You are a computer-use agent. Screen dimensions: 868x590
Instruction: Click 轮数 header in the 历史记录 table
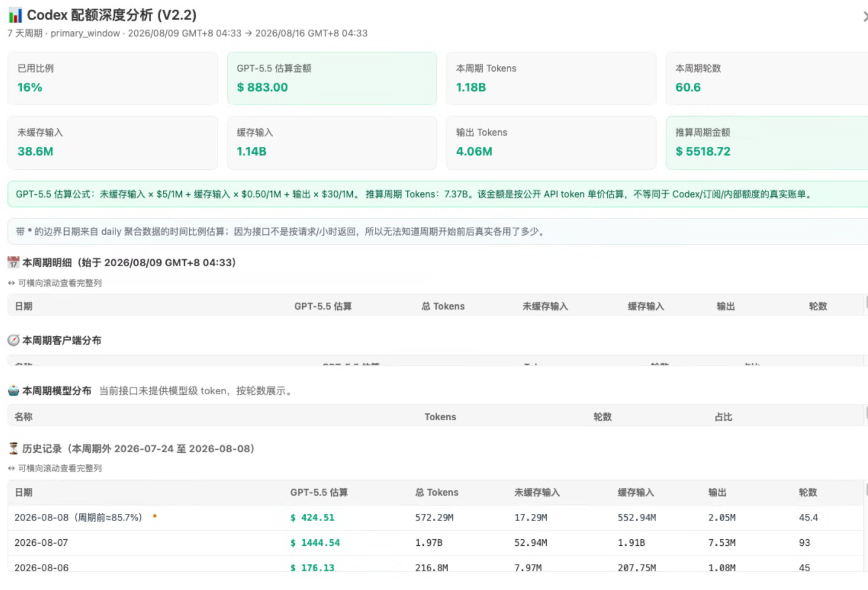[x=808, y=492]
